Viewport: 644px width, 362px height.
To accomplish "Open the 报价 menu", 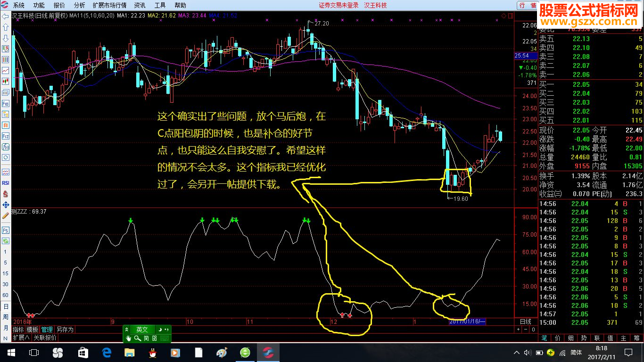I will [59, 5].
